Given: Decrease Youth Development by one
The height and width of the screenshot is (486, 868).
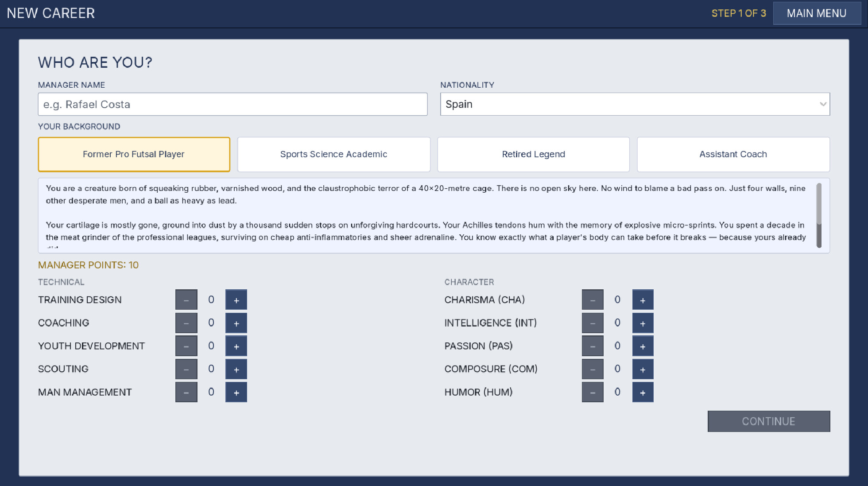Looking at the screenshot, I should [x=186, y=346].
